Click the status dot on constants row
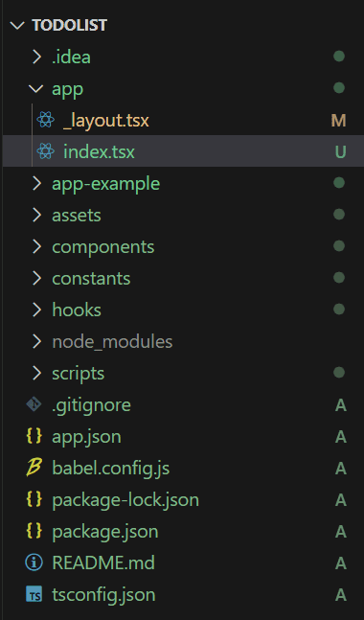The image size is (364, 620). click(339, 278)
